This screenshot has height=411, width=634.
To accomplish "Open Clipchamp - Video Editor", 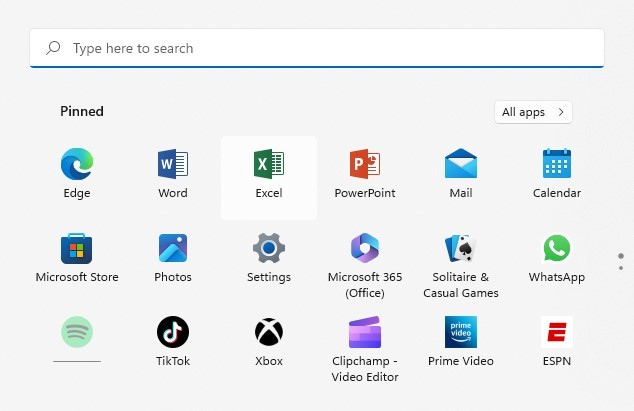I will (x=365, y=349).
